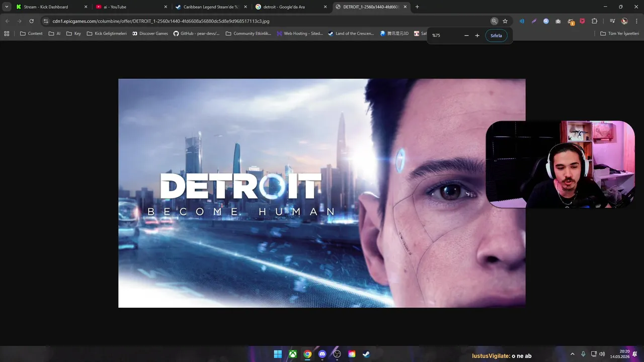The height and width of the screenshot is (362, 644).
Task: Open the Kick Geliştirmeleri bookmark folder
Action: 107,34
